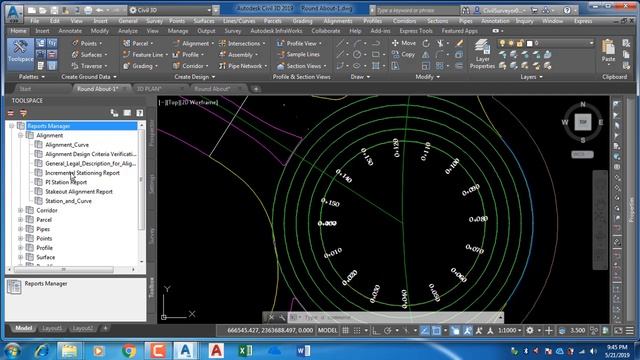Screen dimensions: 640x360
Task: Expand the Modify panel dropdown
Action: click(x=427, y=77)
